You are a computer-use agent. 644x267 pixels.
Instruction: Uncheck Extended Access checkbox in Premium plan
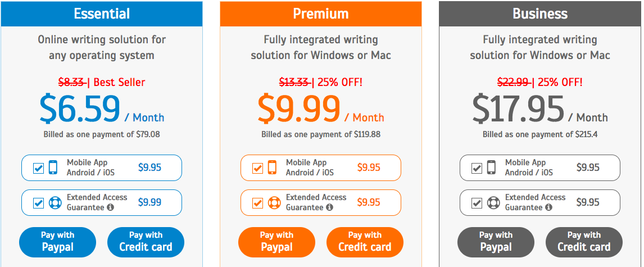pyautogui.click(x=257, y=203)
